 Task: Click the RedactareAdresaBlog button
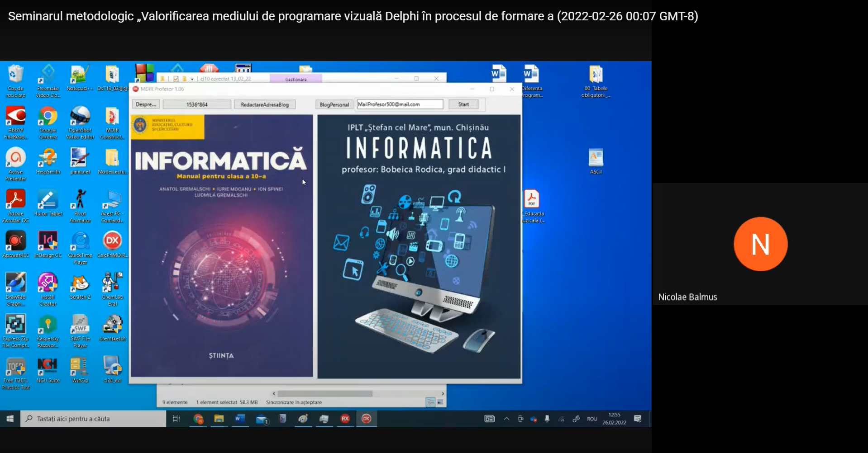[x=264, y=104]
